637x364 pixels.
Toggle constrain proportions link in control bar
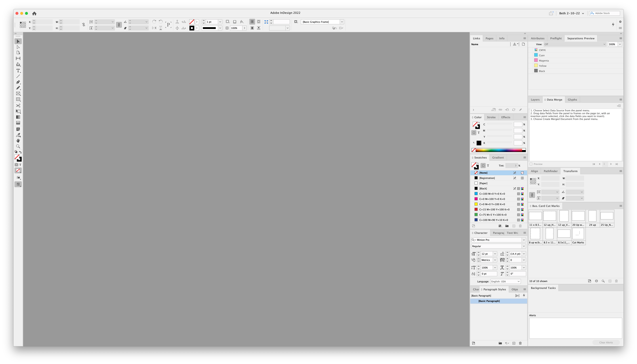(119, 25)
